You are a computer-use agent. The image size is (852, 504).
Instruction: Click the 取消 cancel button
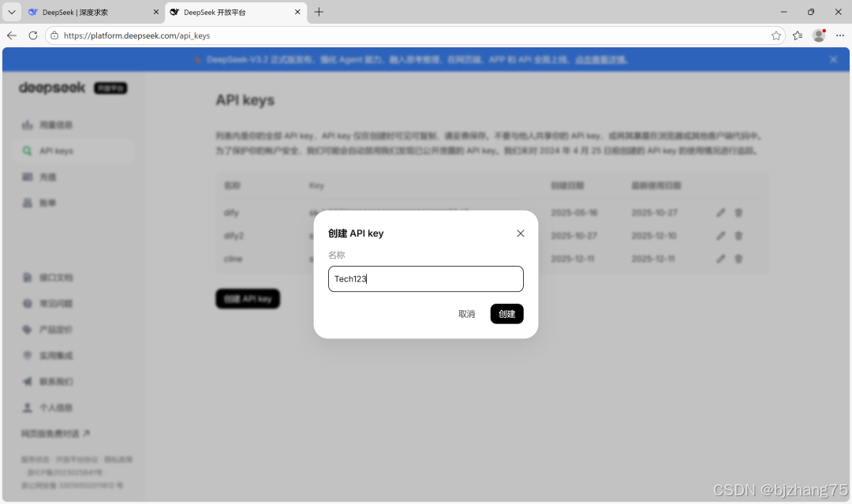tap(466, 314)
